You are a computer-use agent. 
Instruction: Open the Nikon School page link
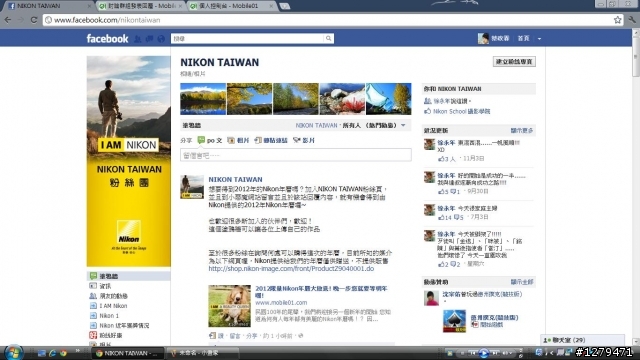coord(461,111)
